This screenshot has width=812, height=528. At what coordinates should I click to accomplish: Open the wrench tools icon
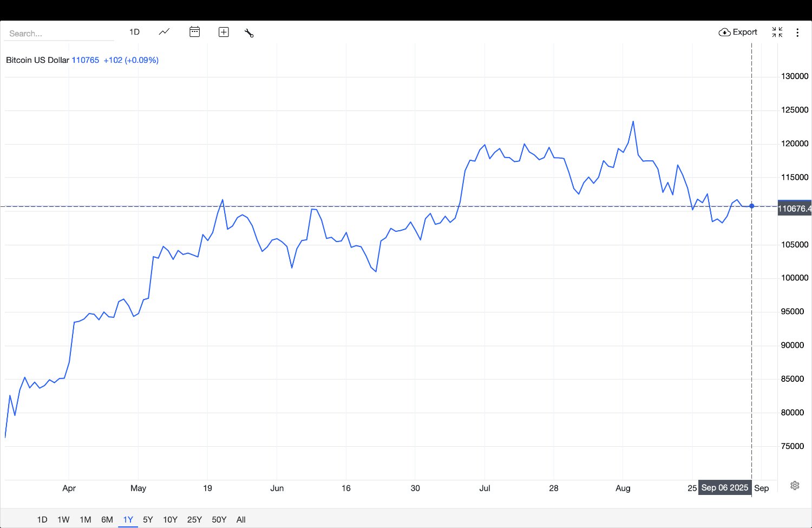click(249, 32)
